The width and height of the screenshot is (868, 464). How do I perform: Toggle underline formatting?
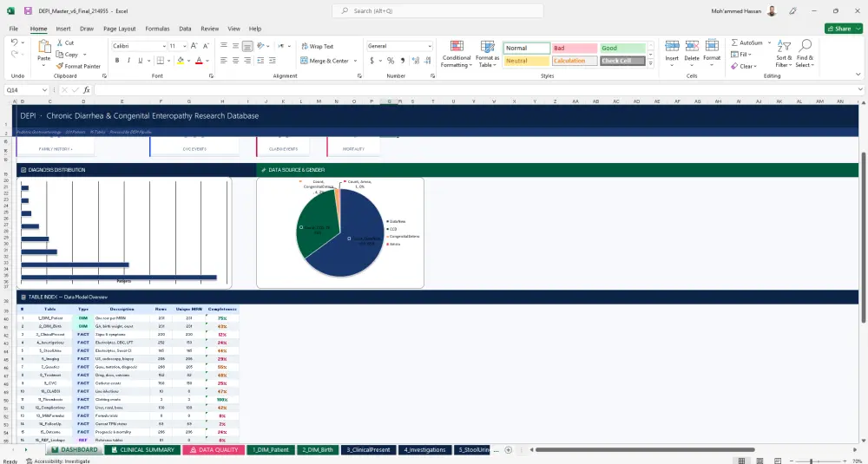click(x=141, y=61)
